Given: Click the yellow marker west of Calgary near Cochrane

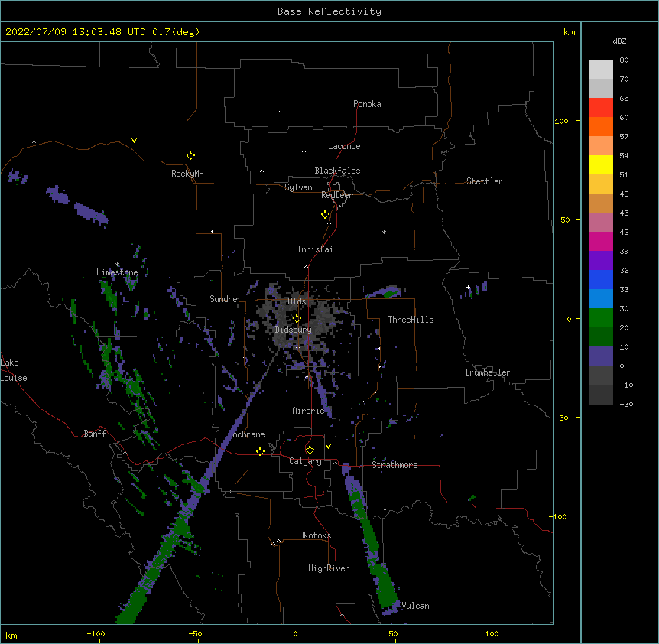Looking at the screenshot, I should (260, 451).
